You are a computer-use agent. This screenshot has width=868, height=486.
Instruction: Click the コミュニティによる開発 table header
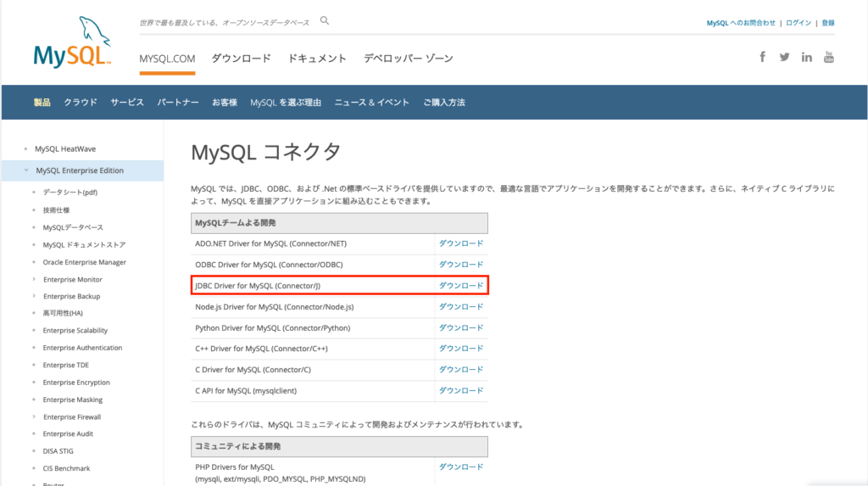click(339, 446)
